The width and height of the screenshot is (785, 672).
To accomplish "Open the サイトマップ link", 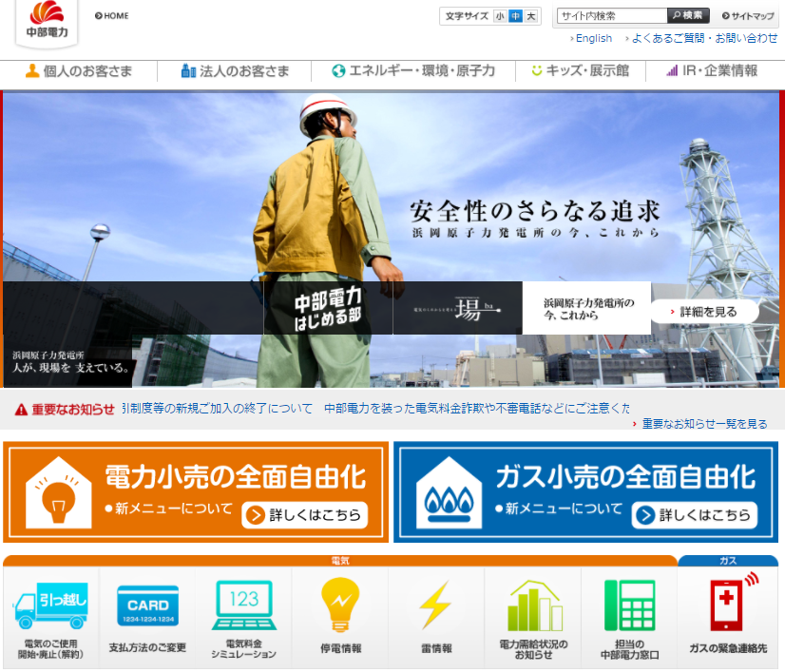I will [x=748, y=16].
